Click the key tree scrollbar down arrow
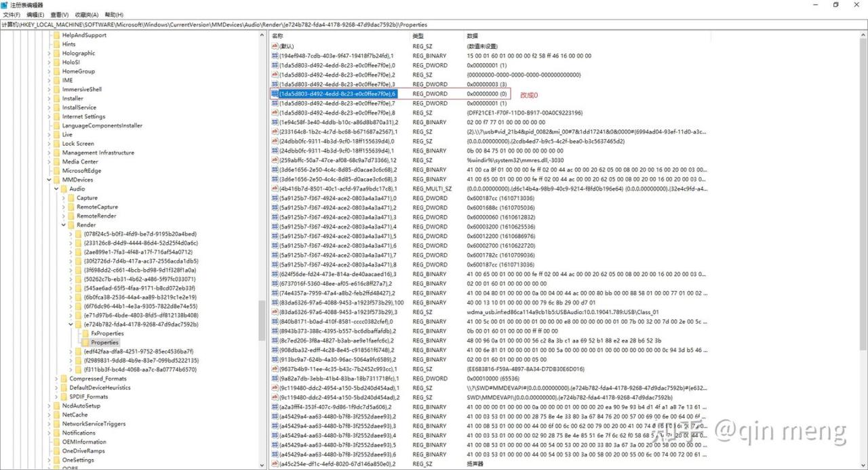868x470 pixels. (x=262, y=465)
